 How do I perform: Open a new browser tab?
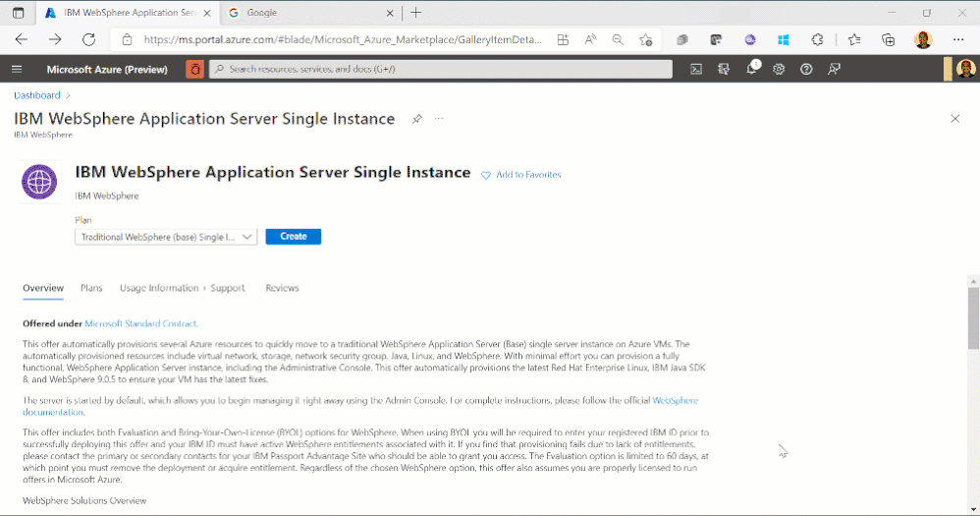[x=416, y=13]
